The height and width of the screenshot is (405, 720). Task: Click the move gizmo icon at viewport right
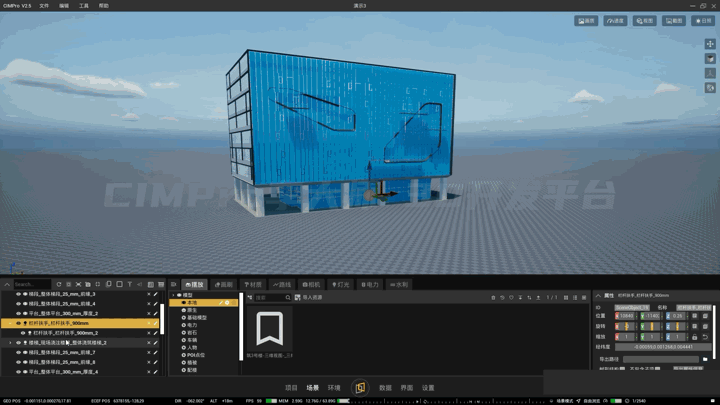tap(710, 44)
